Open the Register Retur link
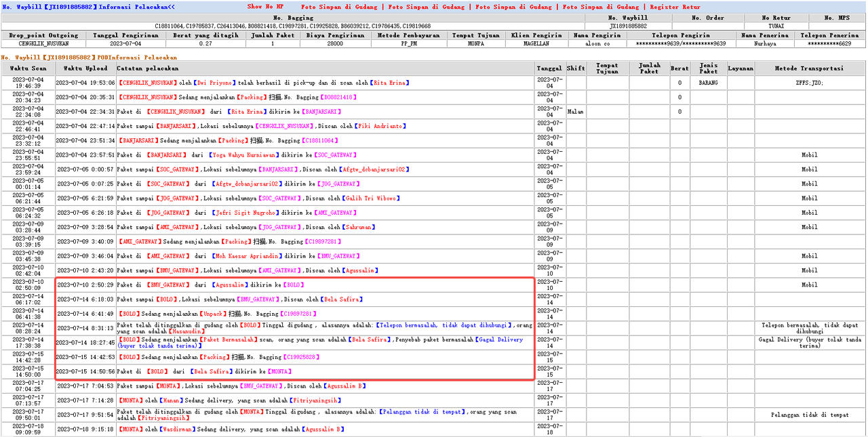Viewport: 868px width, 437px height. coord(675,7)
